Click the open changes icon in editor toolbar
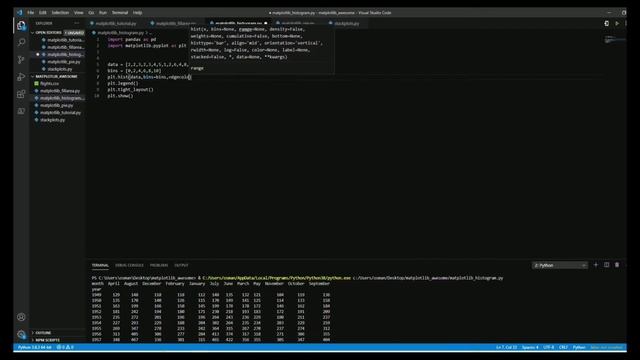640x360 pixels. 607,23
